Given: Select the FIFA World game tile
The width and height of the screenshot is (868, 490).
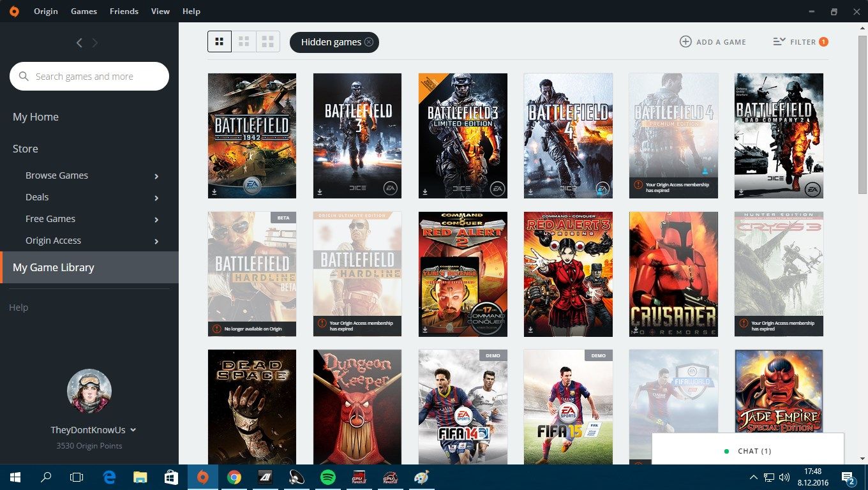Looking at the screenshot, I should click(x=673, y=392).
